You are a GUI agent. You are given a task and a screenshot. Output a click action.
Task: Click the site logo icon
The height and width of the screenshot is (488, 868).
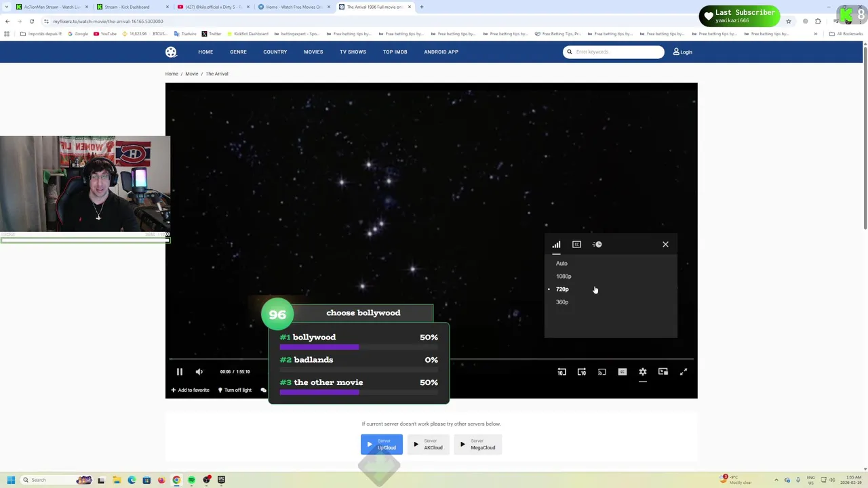[x=171, y=52]
